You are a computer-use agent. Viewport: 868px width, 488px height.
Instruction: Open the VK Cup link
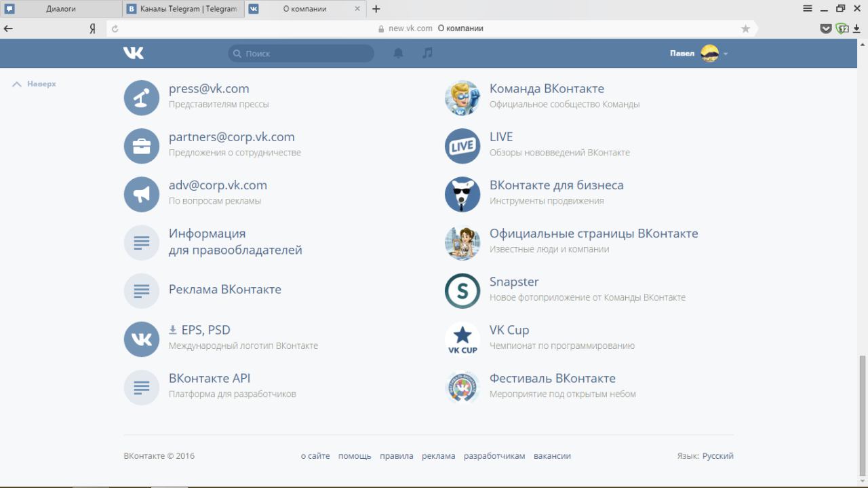click(x=509, y=330)
